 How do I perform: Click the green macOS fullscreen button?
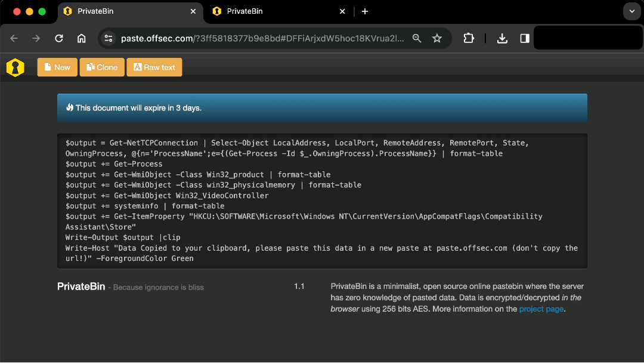click(x=42, y=11)
